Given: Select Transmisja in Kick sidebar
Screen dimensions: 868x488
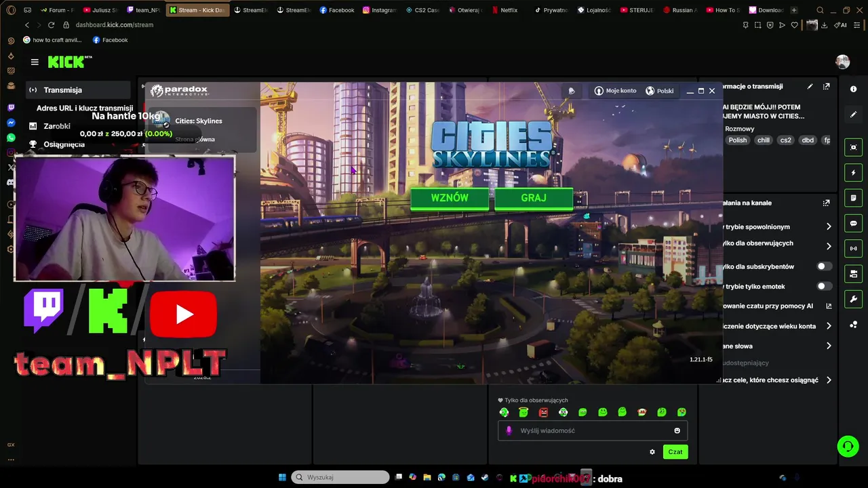Looking at the screenshot, I should coord(78,89).
